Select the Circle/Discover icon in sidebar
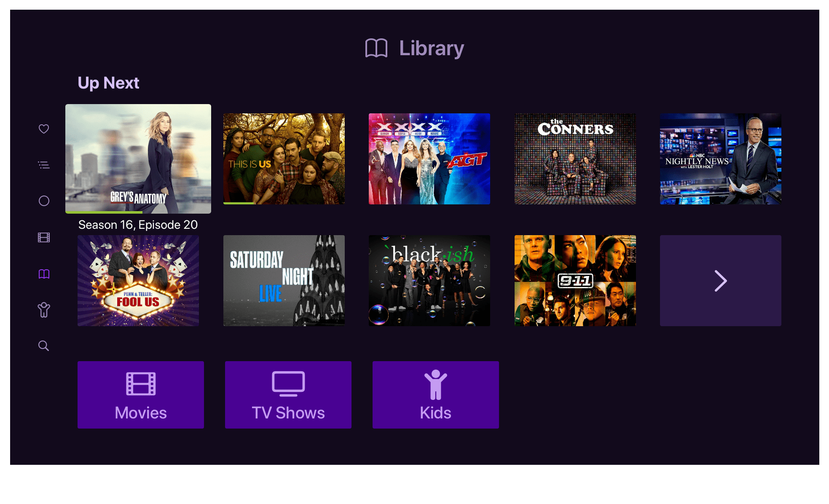 [x=44, y=201]
